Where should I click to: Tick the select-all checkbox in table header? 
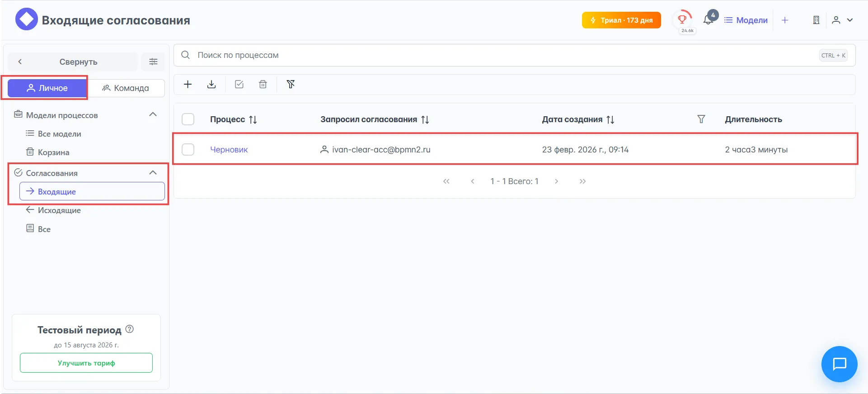tap(188, 119)
